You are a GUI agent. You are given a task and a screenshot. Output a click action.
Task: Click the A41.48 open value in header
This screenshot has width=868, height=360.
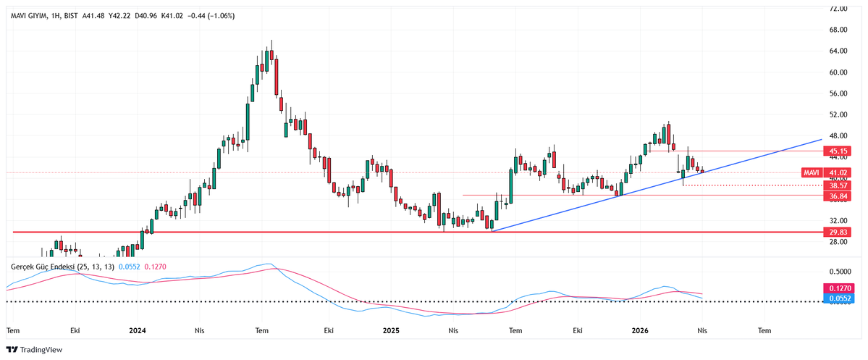point(93,16)
